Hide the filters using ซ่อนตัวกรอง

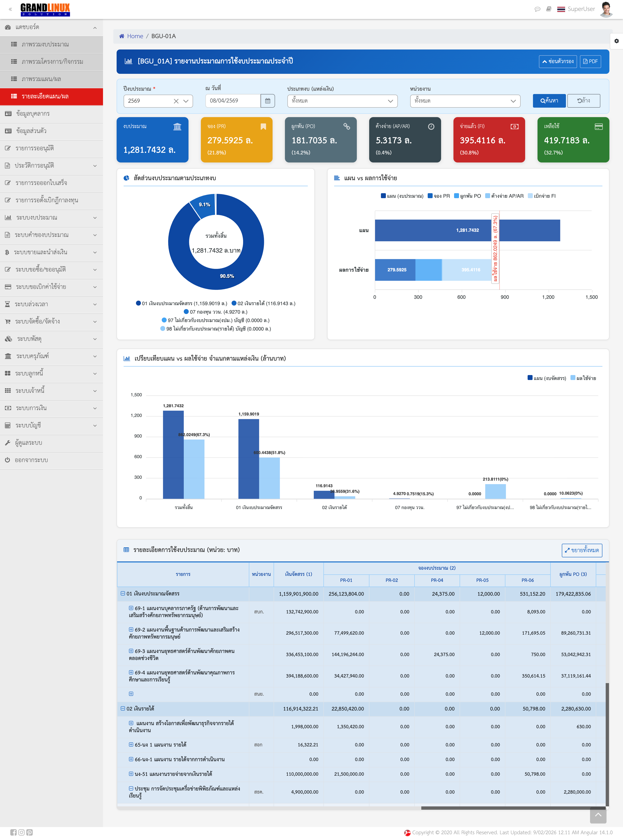(x=558, y=61)
